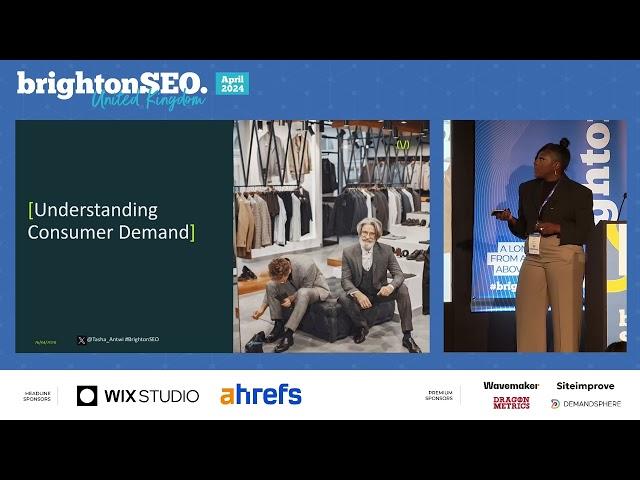This screenshot has width=640, height=480.
Task: Click the ahrefs sponsor logo
Action: [261, 395]
